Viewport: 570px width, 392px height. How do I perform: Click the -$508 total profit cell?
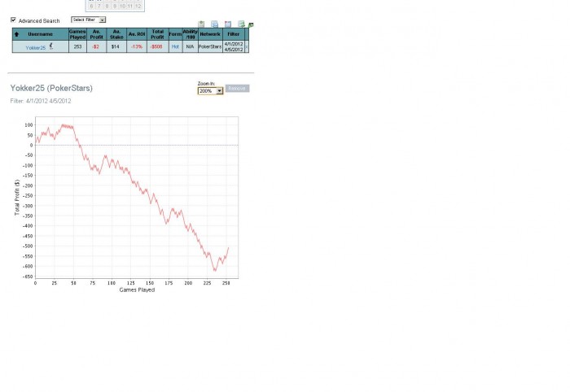pos(157,46)
